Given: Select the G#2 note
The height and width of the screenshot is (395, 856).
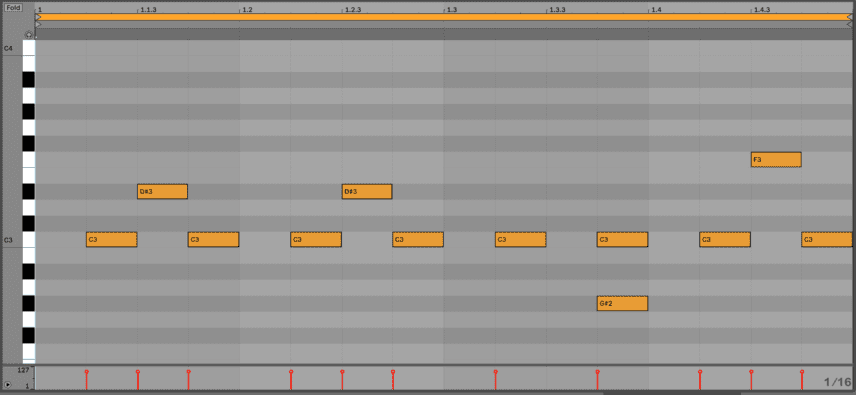Looking at the screenshot, I should [x=622, y=303].
